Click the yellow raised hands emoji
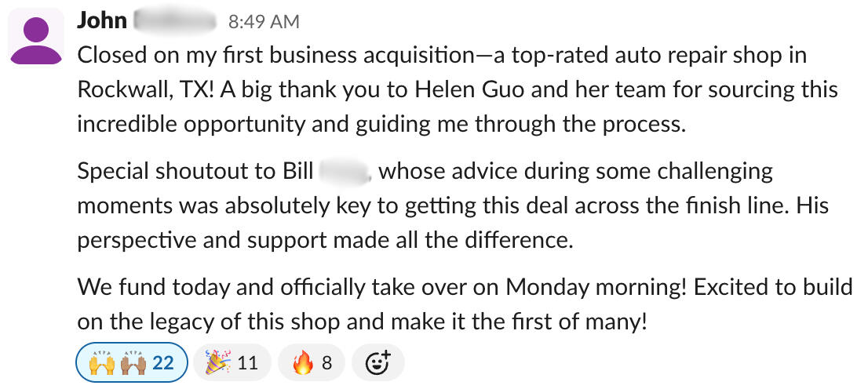The image size is (868, 389). tap(101, 363)
